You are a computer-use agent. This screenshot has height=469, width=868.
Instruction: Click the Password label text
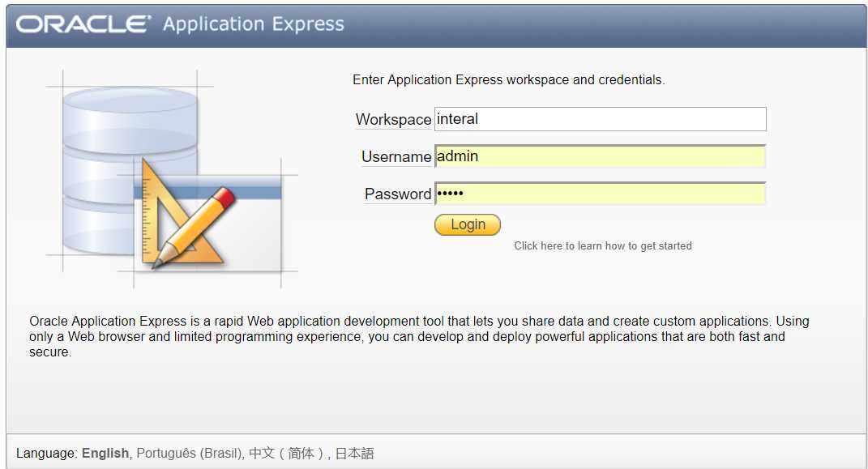pos(397,194)
